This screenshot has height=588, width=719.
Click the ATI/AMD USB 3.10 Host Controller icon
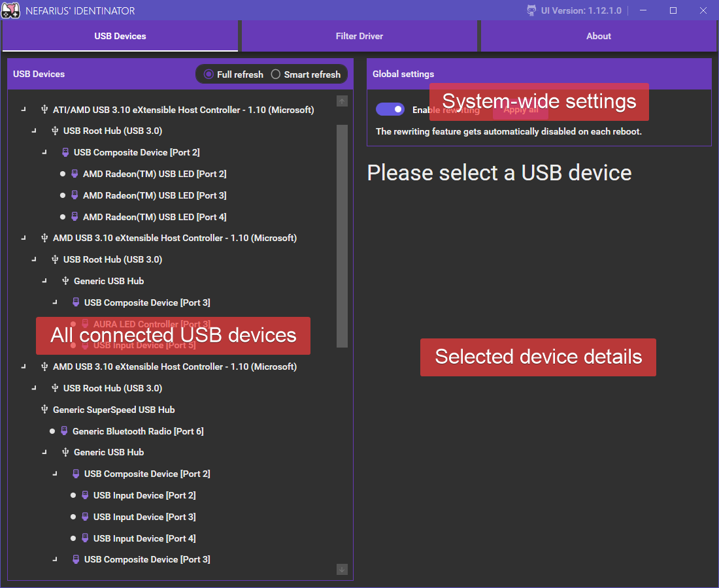point(44,110)
